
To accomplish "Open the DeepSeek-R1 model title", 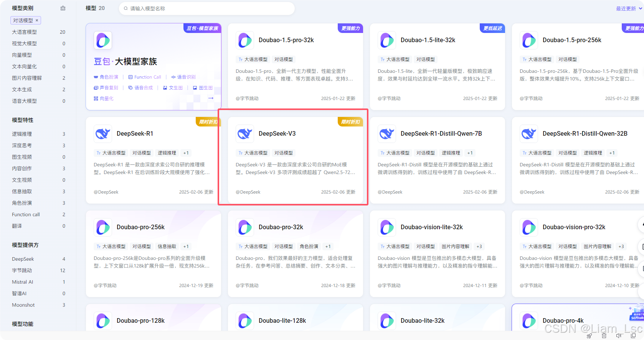I will (135, 134).
